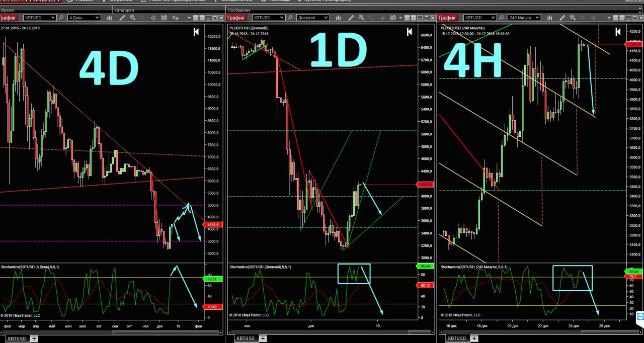Select drawing pencil tool in Дневной chart

351,18
